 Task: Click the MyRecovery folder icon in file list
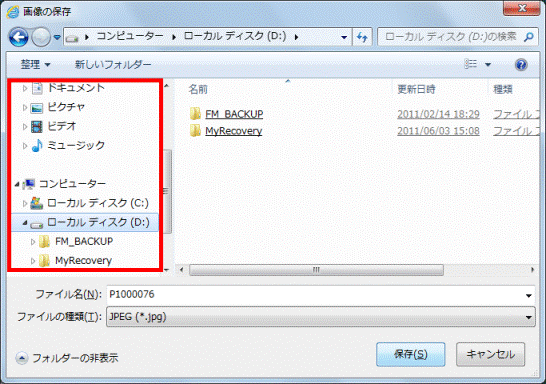(x=195, y=131)
